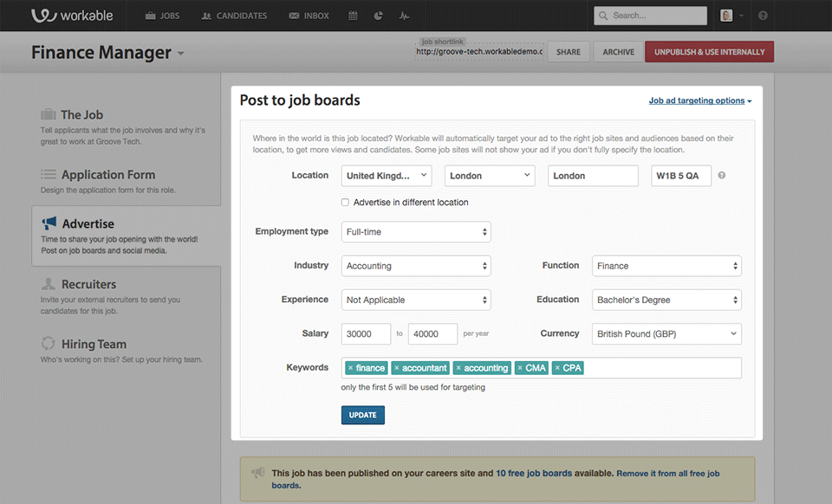
Task: Click Unpublish & Use Internally button
Action: [709, 52]
